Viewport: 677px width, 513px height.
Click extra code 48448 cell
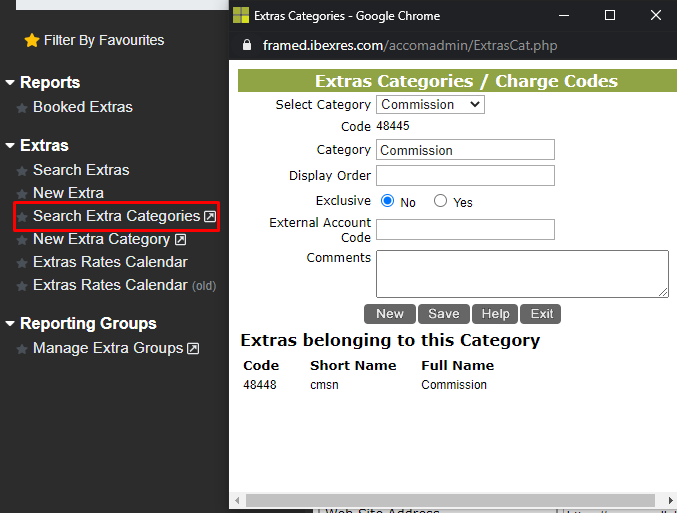[260, 385]
